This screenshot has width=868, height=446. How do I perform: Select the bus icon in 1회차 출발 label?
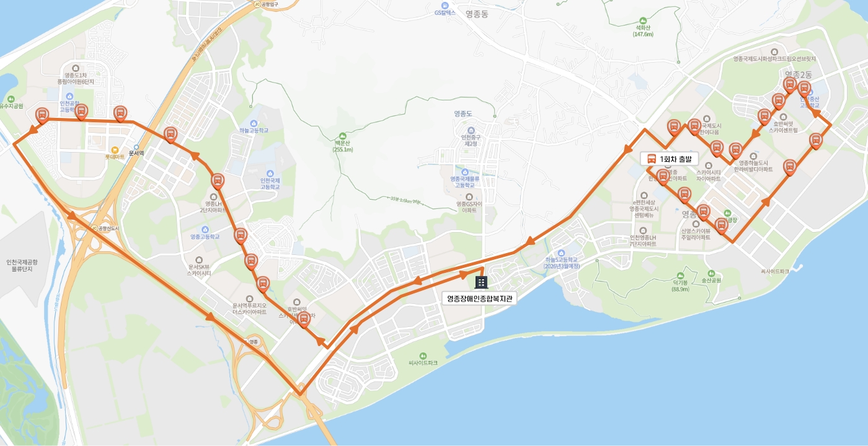pos(652,159)
